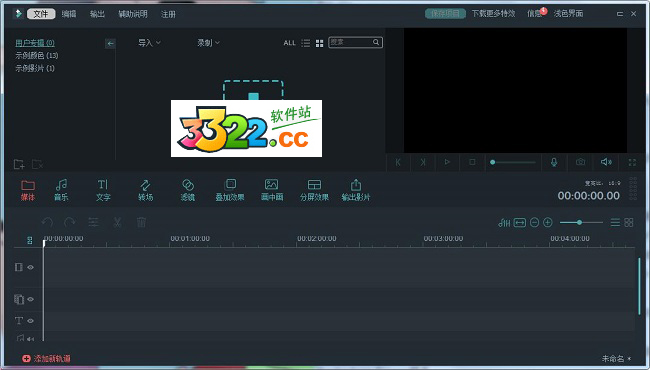The height and width of the screenshot is (370, 650).
Task: Click the 添加新轨道 add track button
Action: click(46, 358)
